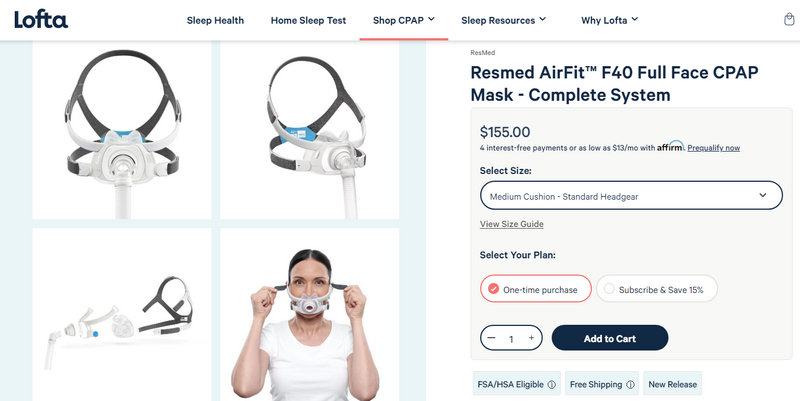Select the One-time purchase option

(536, 289)
